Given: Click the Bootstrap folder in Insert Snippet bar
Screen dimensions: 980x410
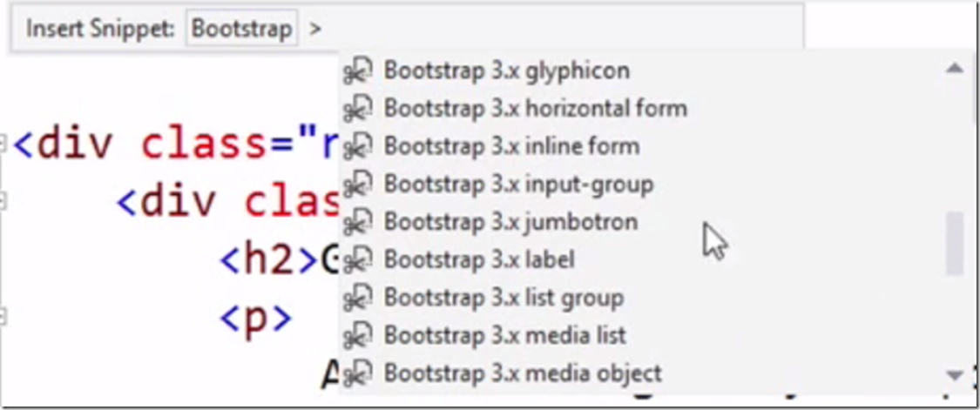Looking at the screenshot, I should (241, 29).
